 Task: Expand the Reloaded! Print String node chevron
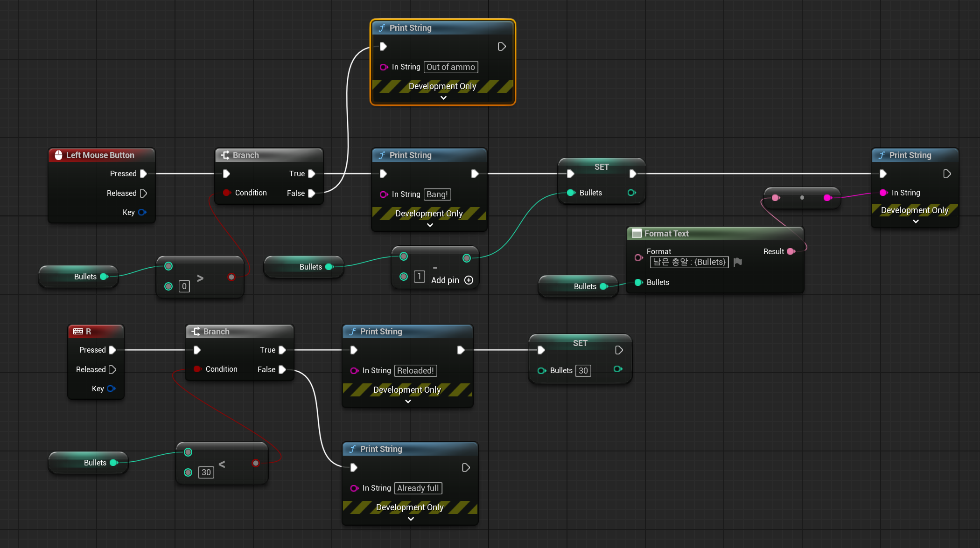(x=408, y=402)
